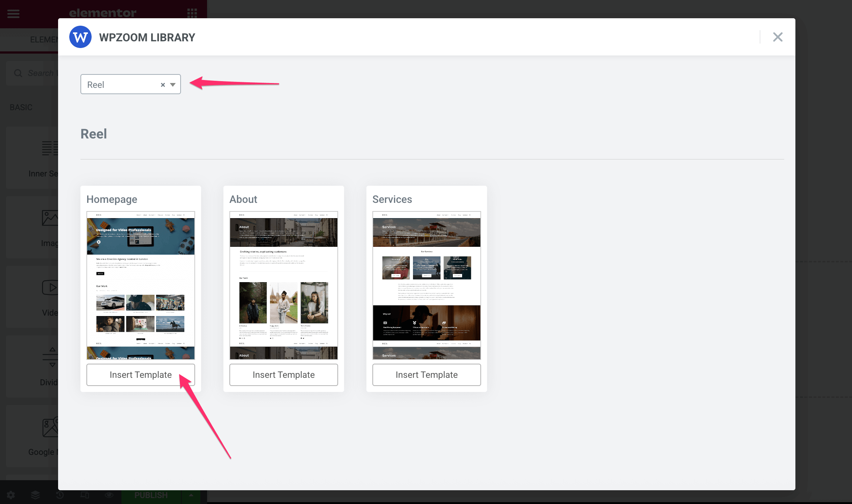Open page settings gear icon
This screenshot has height=504, width=852.
tap(11, 495)
